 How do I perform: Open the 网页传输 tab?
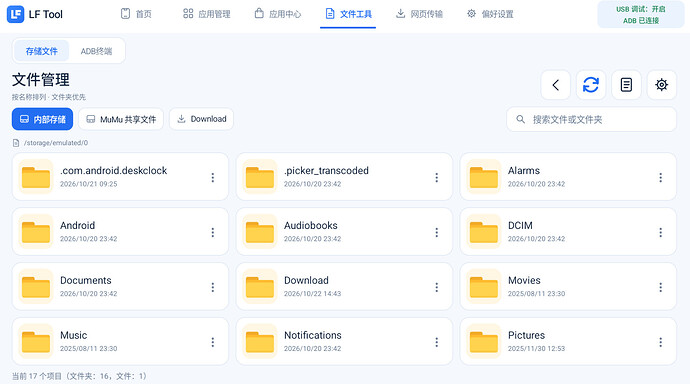(419, 14)
